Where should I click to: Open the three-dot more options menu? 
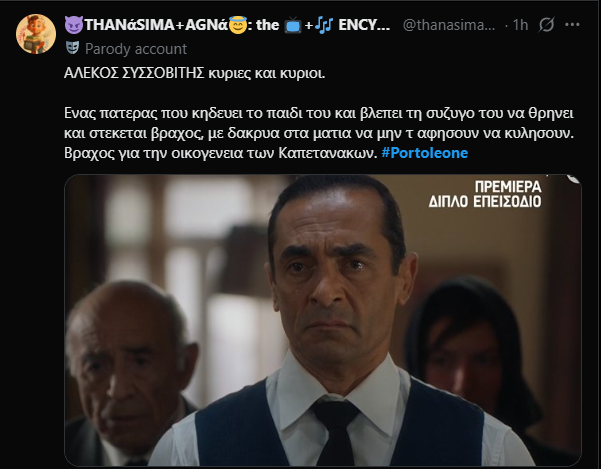coord(572,25)
